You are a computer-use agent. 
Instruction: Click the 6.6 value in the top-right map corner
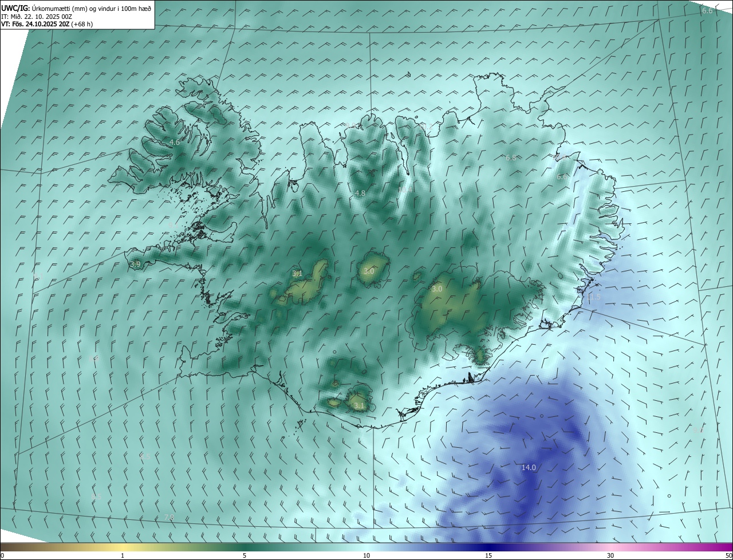point(707,10)
